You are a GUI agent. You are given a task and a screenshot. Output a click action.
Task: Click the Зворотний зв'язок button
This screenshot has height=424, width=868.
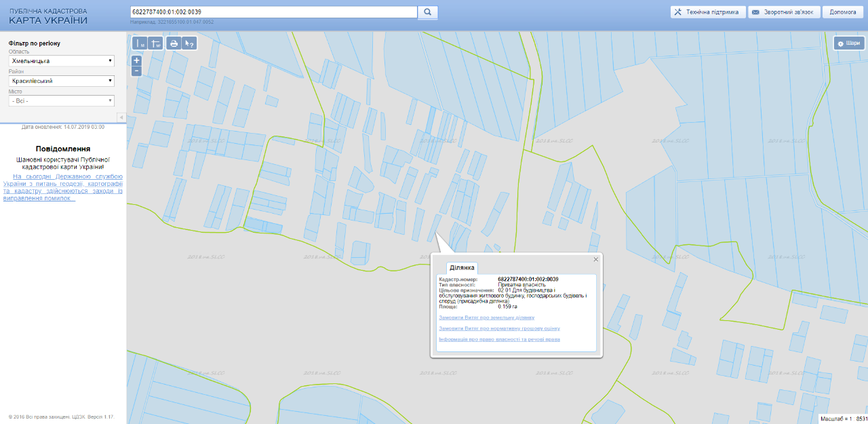coord(784,12)
